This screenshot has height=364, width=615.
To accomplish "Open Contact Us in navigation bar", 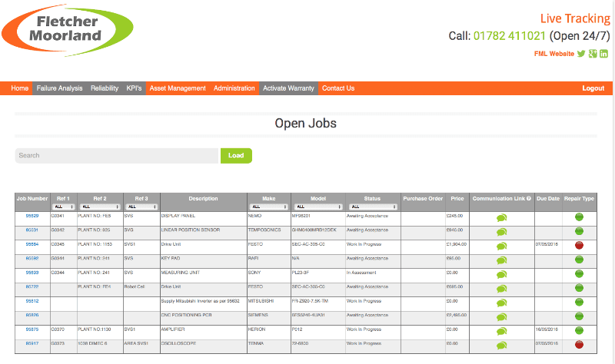I will pyautogui.click(x=338, y=88).
